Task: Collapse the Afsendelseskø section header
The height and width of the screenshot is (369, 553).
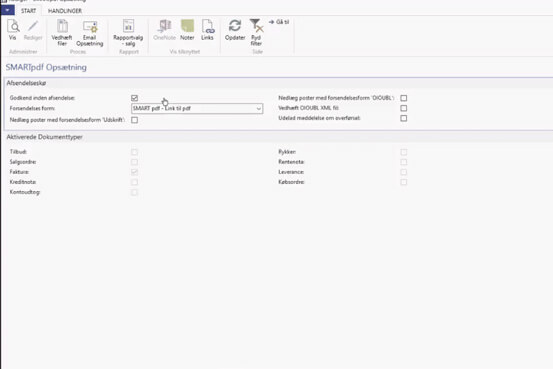Action: coord(26,83)
